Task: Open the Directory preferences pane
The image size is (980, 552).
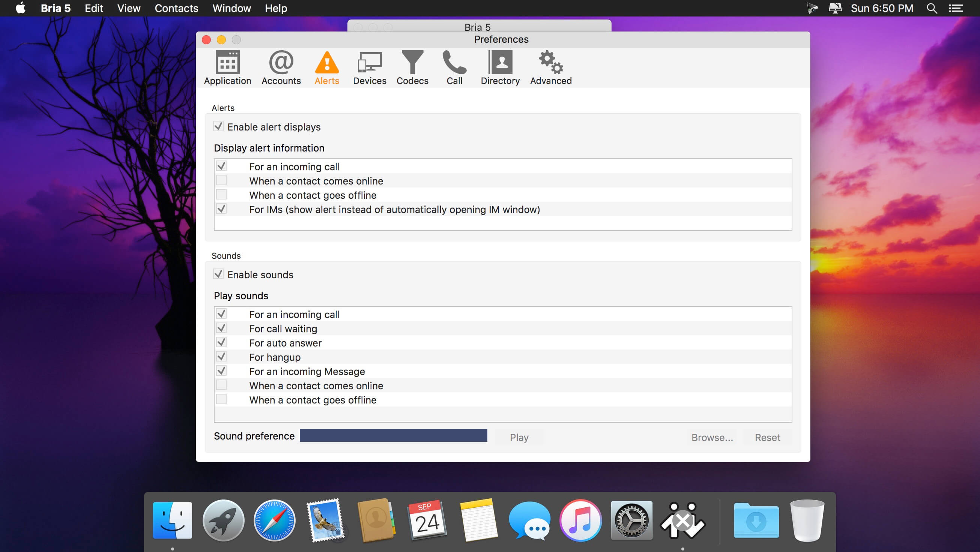Action: click(x=500, y=67)
